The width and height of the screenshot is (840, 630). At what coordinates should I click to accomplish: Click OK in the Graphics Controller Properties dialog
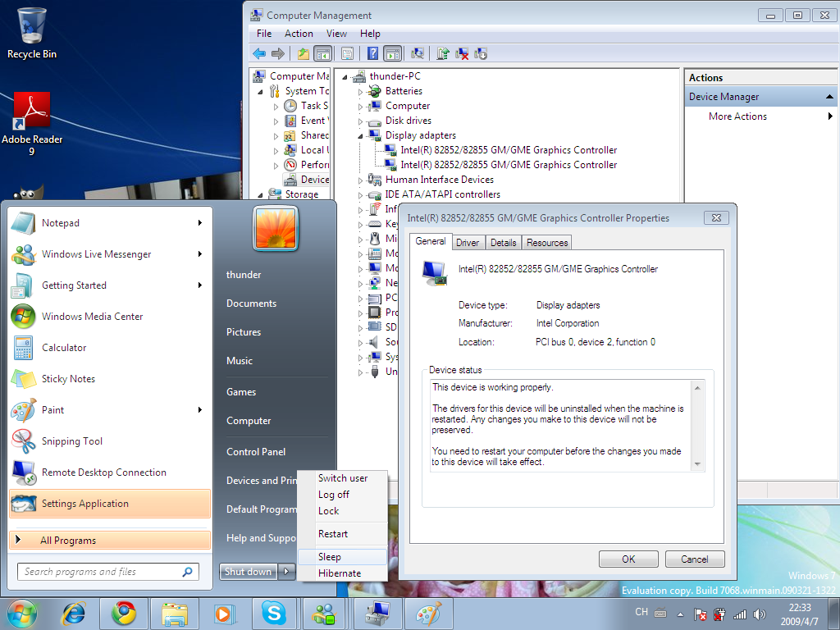tap(628, 559)
